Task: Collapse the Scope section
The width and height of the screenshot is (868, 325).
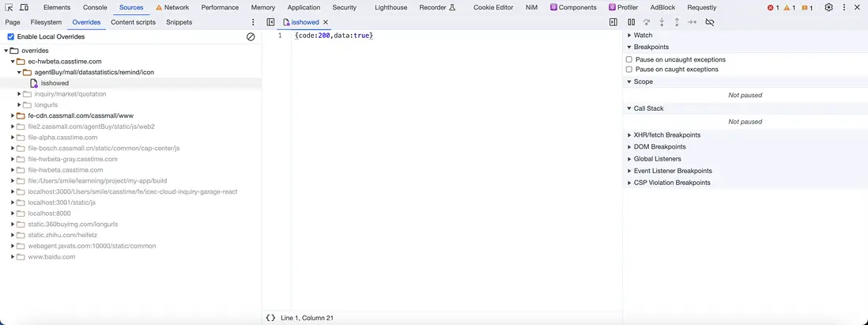Action: point(629,81)
